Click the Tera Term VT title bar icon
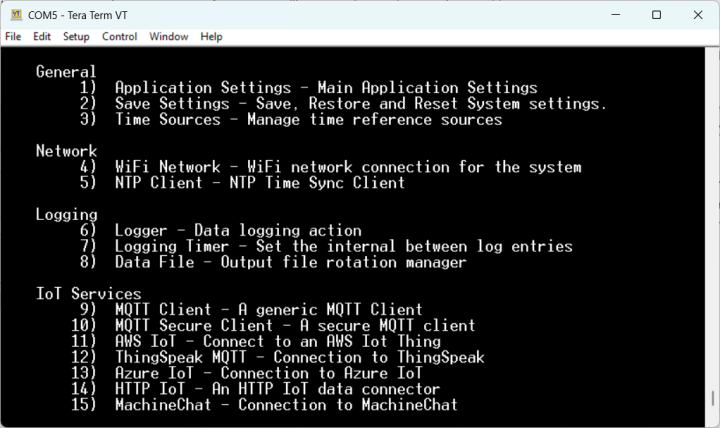The width and height of the screenshot is (720, 428). pyautogui.click(x=16, y=15)
